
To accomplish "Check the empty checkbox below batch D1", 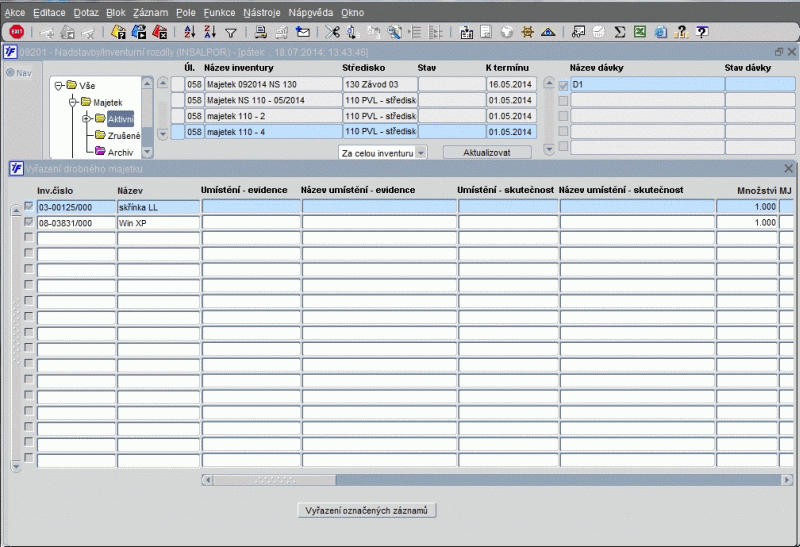I will point(563,101).
